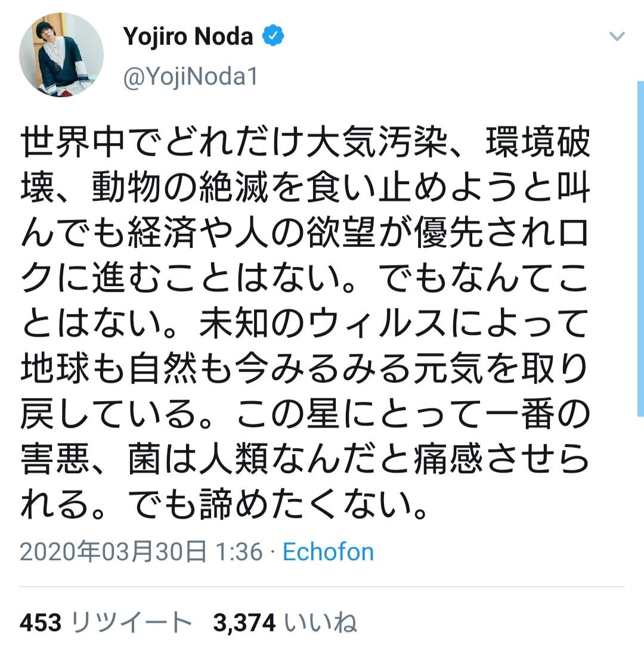The image size is (644, 655).
Task: Click the リツイート label
Action: [132, 623]
